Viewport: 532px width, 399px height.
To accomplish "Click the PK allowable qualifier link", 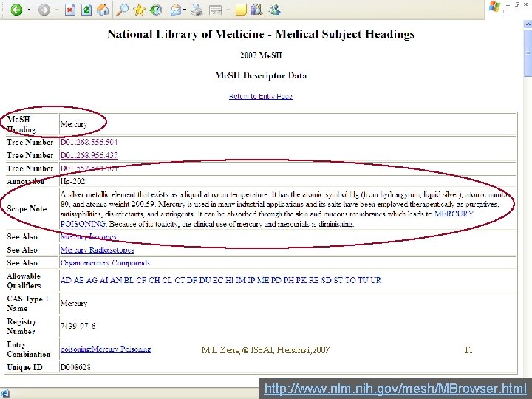I will click(x=301, y=280).
